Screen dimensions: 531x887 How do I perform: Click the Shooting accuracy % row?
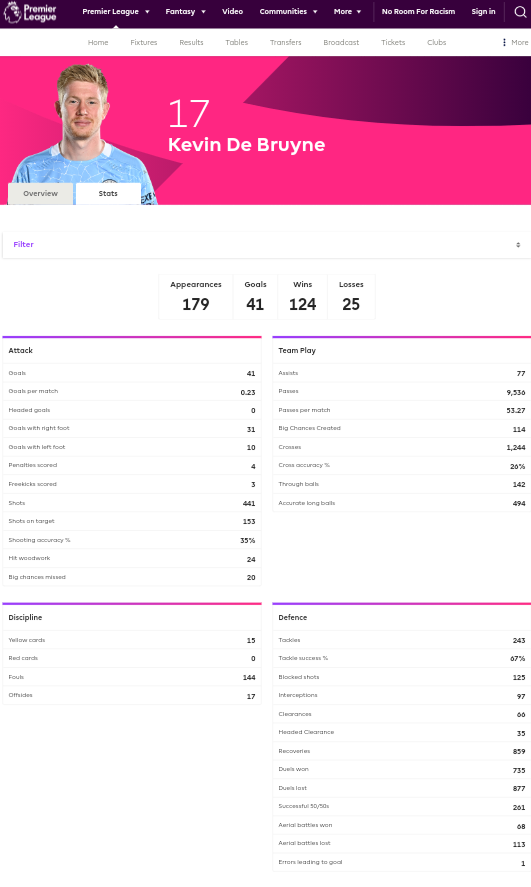pos(132,540)
